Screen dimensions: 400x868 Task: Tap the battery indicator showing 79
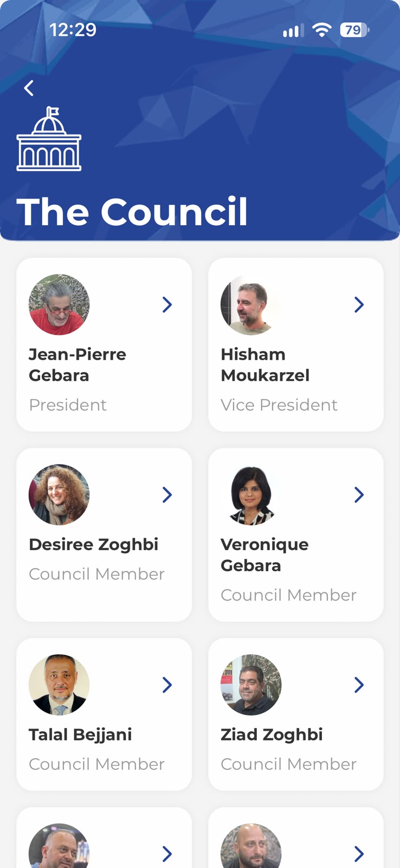[x=354, y=30]
